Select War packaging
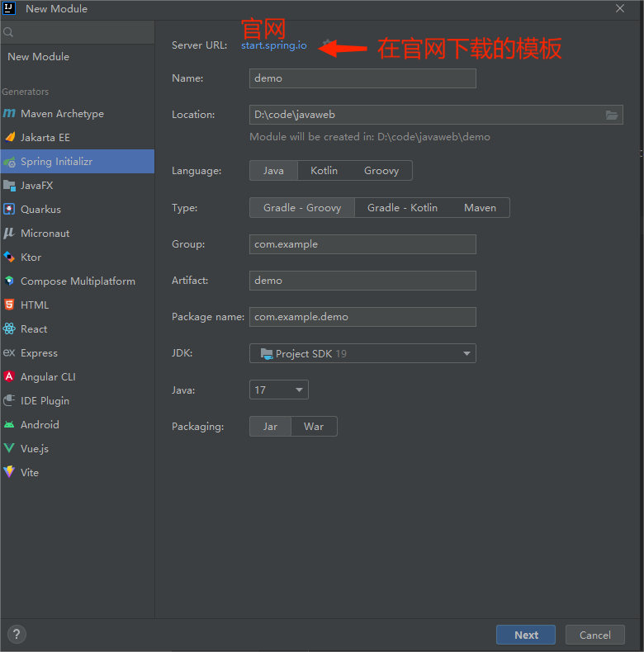Viewport: 644px width, 652px height. [x=314, y=426]
